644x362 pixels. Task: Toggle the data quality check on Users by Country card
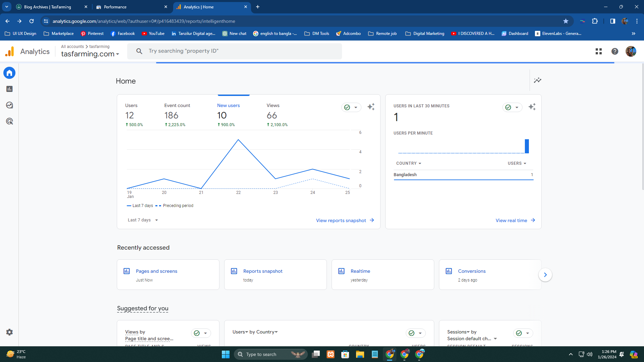coord(415,333)
